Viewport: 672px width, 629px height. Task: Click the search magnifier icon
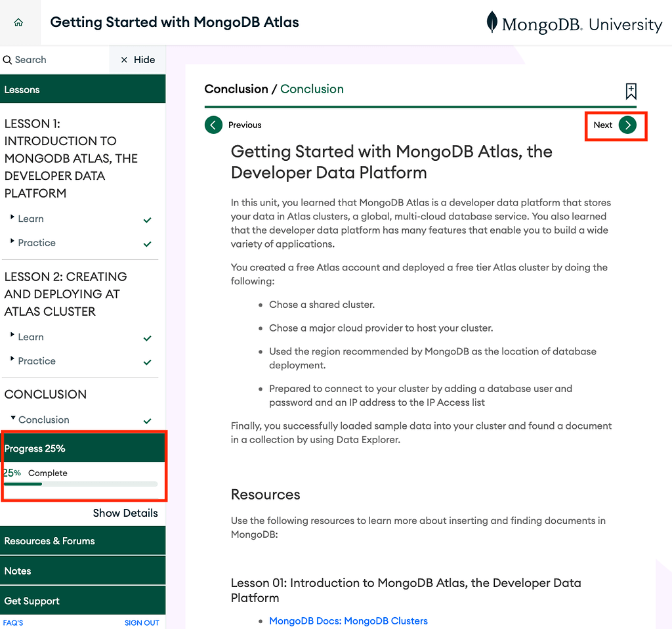8,60
